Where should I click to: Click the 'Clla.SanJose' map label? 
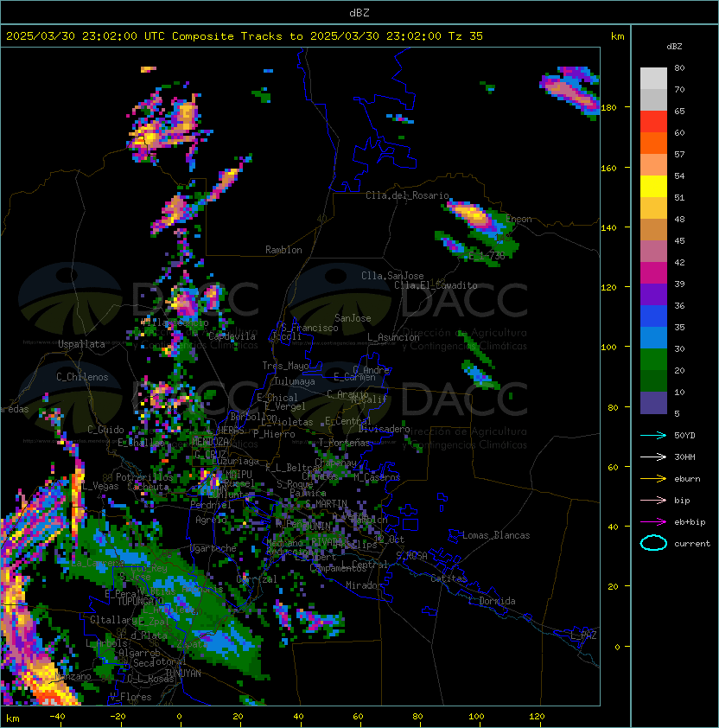tap(392, 276)
